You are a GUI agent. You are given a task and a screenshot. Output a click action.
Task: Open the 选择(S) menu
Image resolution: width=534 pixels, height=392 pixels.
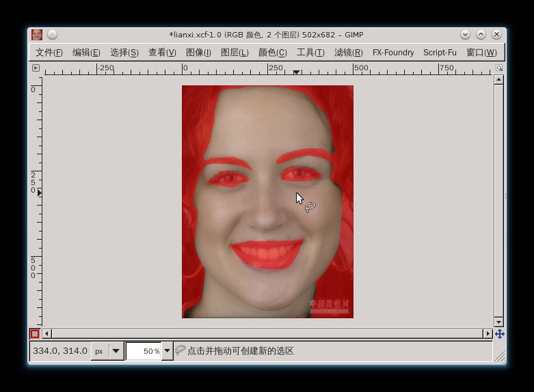point(124,53)
